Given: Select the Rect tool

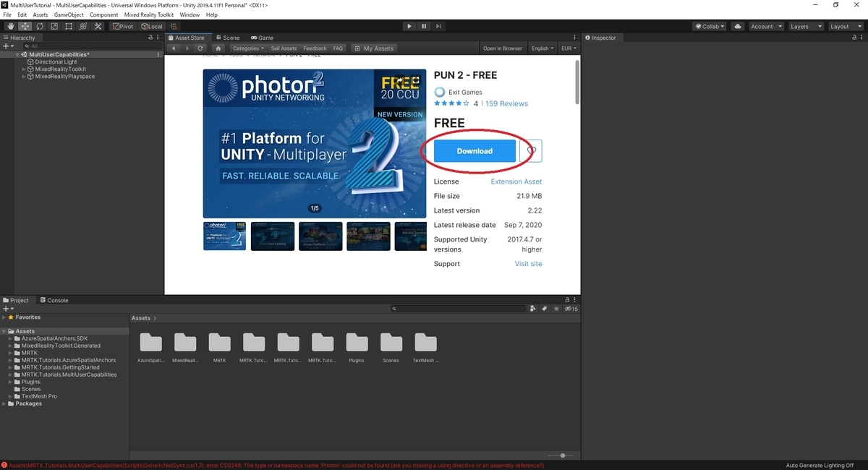Looking at the screenshot, I should pos(69,26).
